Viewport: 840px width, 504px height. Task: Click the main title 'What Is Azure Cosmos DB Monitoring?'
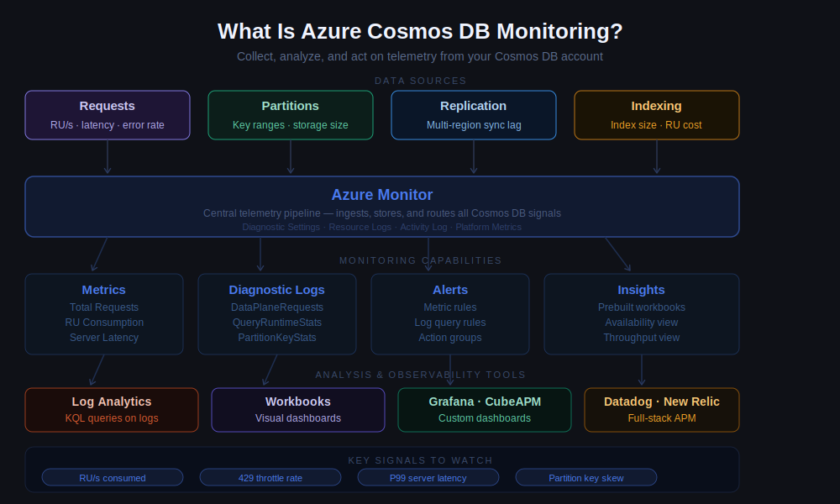point(420,31)
